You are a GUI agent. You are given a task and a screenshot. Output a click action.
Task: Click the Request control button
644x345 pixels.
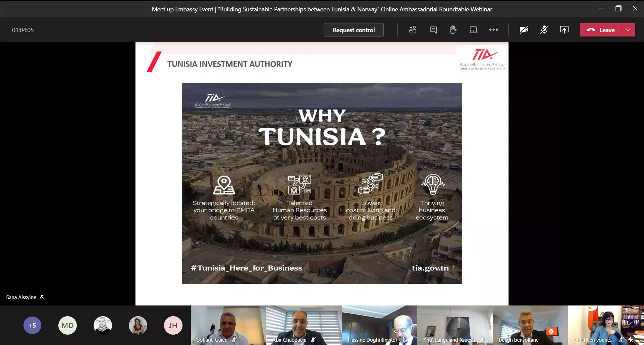pyautogui.click(x=354, y=30)
